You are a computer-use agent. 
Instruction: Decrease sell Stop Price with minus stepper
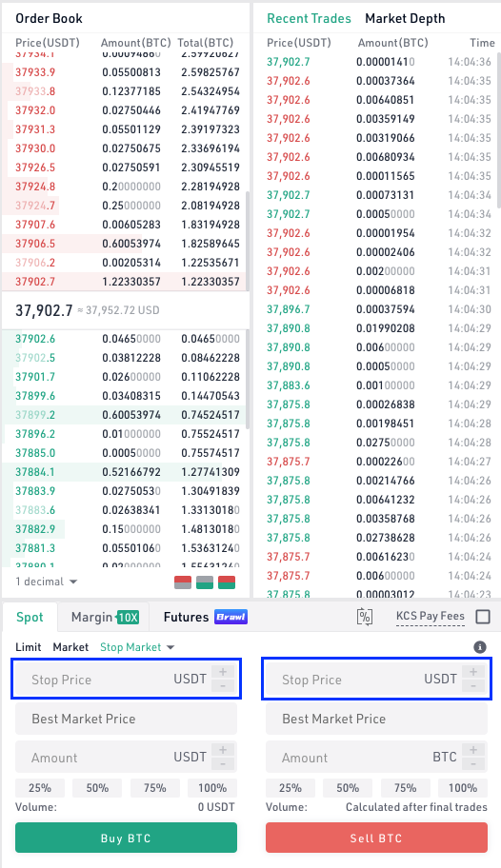(x=473, y=686)
